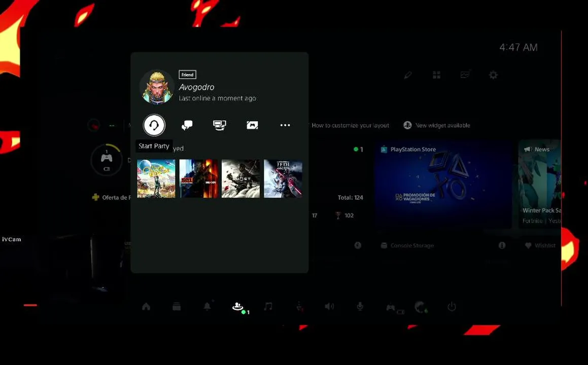The height and width of the screenshot is (365, 588).
Task: Click the Friend badge label
Action: tap(188, 75)
